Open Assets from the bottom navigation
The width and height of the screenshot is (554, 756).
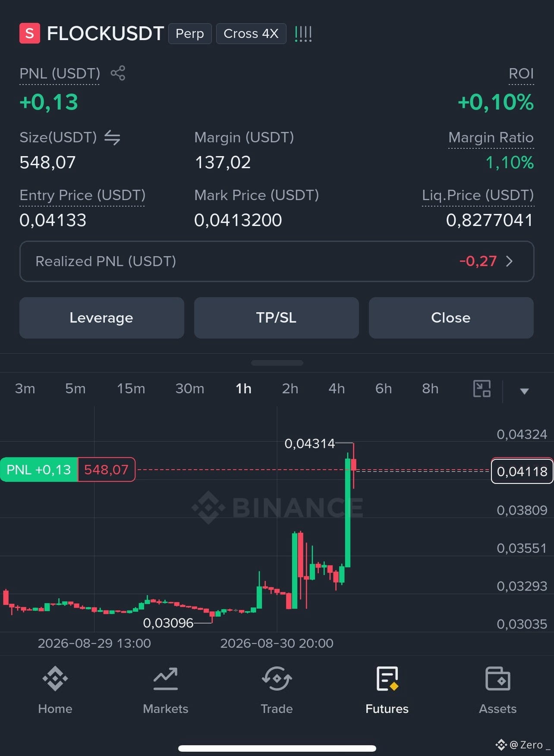point(497,690)
